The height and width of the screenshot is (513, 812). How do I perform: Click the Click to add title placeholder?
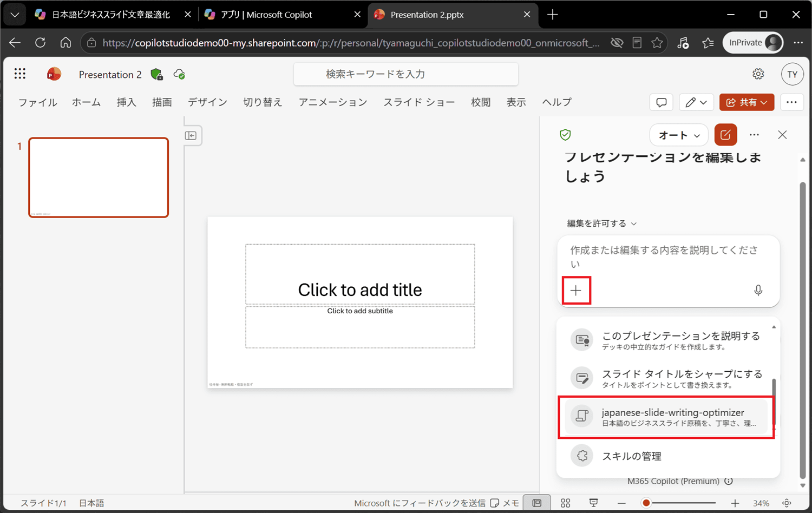tap(360, 274)
